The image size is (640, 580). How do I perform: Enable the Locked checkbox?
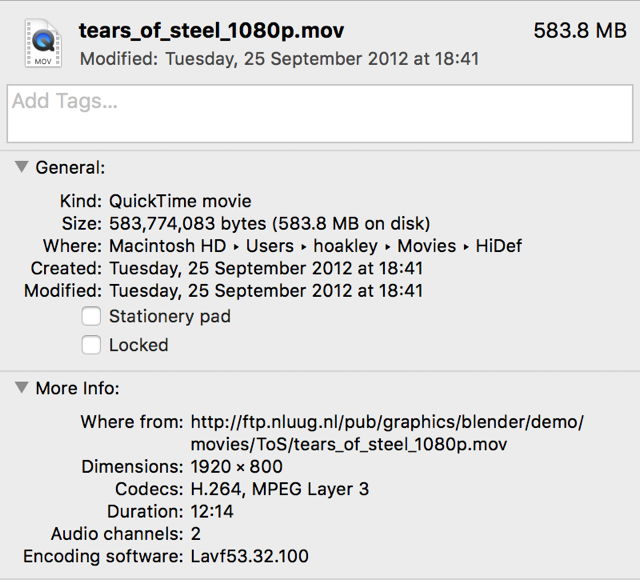point(91,345)
